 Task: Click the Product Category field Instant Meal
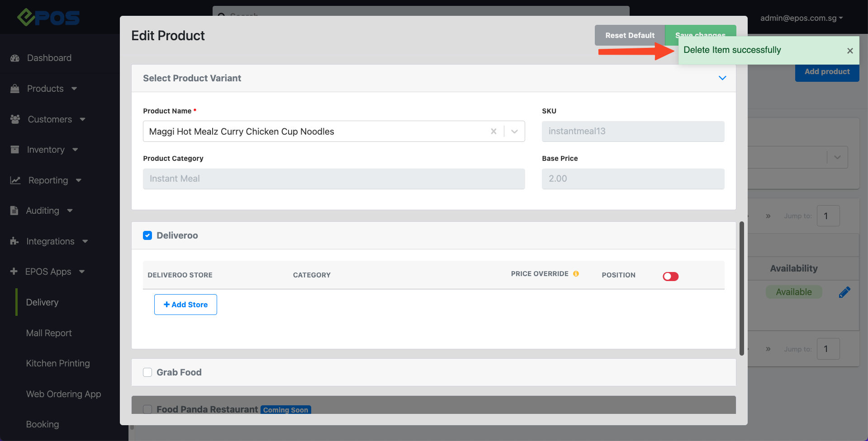pyautogui.click(x=334, y=179)
